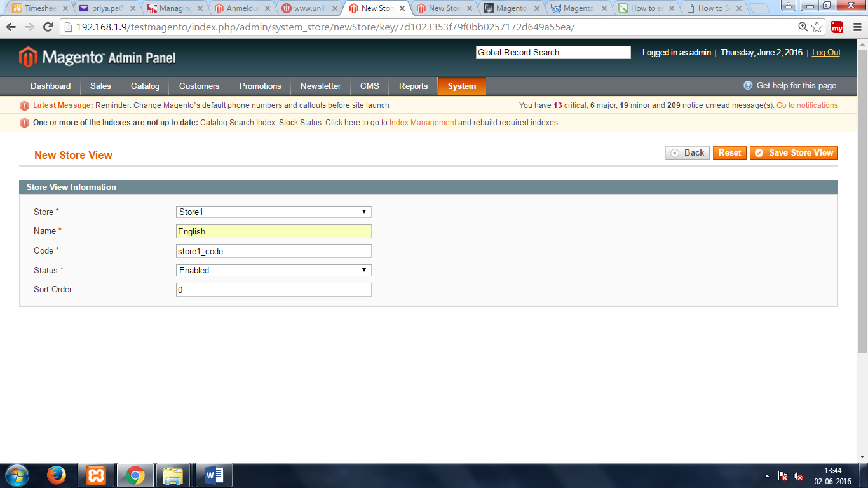The image size is (868, 488).
Task: Click the Global Record Search box
Action: [553, 53]
